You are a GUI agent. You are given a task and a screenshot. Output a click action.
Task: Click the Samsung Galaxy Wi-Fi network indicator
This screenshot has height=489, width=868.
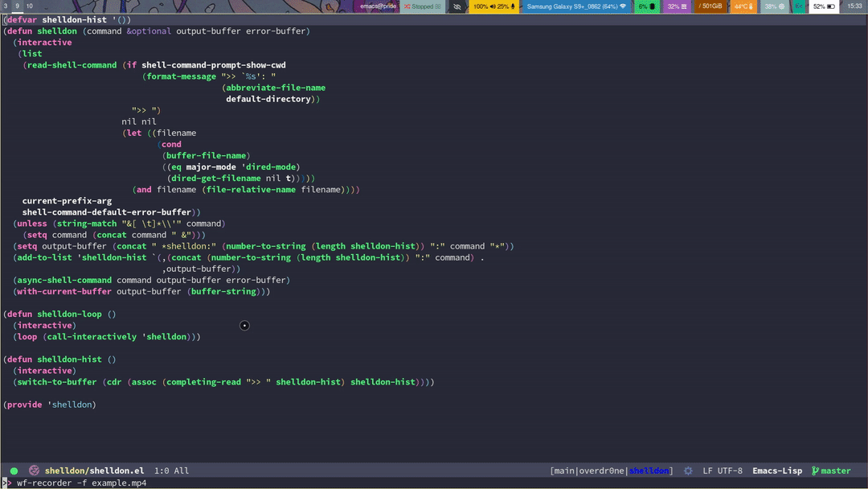575,6
